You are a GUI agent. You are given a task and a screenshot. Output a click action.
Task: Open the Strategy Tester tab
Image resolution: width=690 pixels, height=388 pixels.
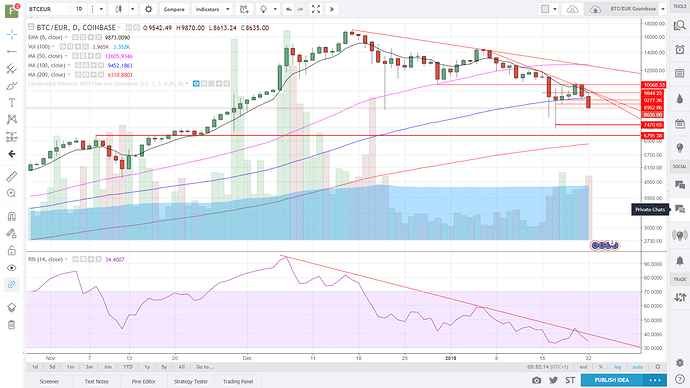(191, 381)
